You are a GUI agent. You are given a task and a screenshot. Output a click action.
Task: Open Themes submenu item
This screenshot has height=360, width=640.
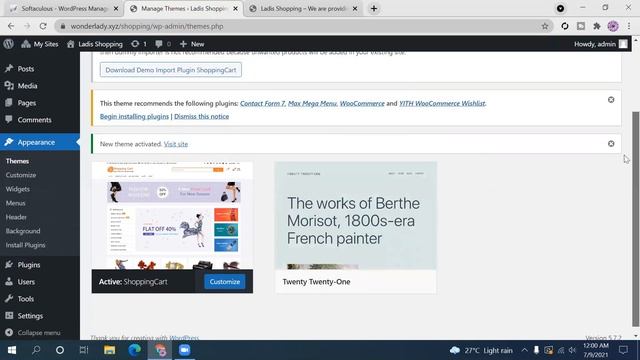(x=17, y=161)
